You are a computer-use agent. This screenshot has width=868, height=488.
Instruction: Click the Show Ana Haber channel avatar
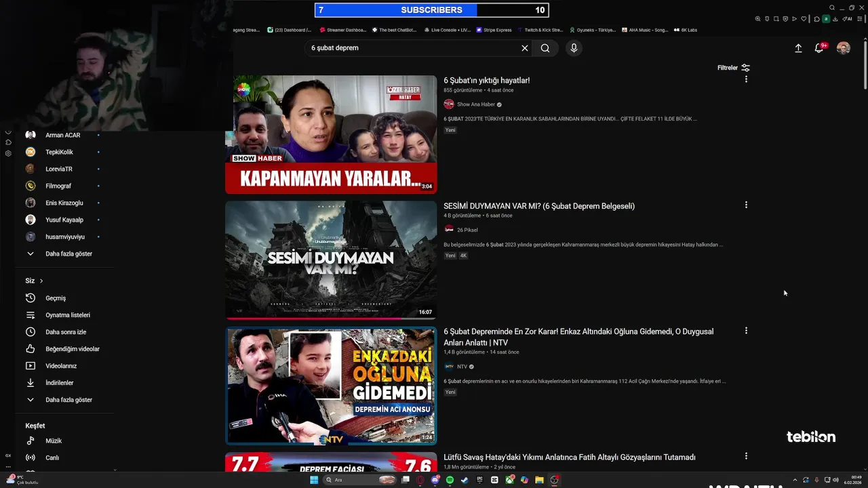(449, 104)
